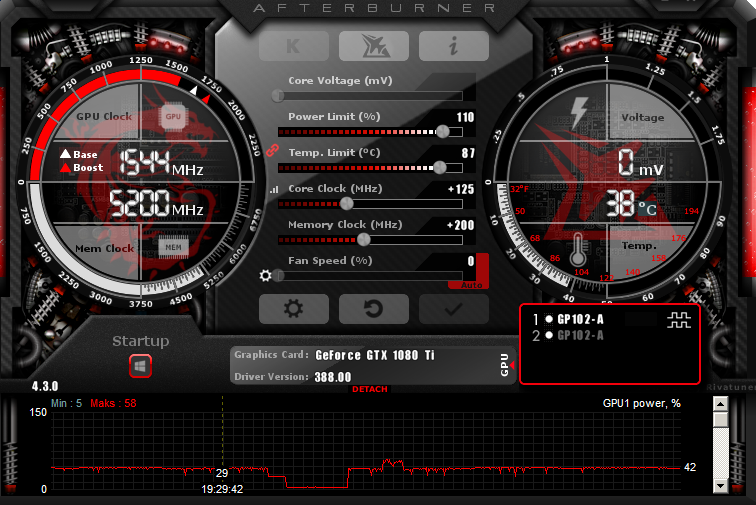This screenshot has height=505, width=756.
Task: Click the Min : 5 graph label
Action: (x=67, y=403)
